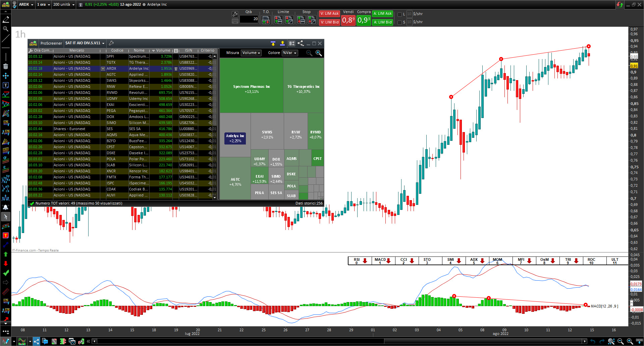Select the white text T tool
The height and width of the screenshot is (346, 644).
[x=6, y=85]
